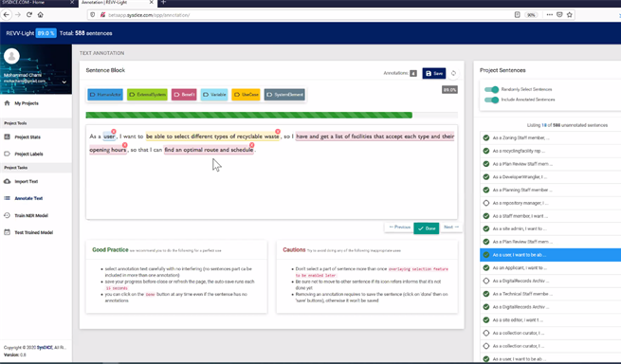Remove 'optimal route and schedule' annotation red x
621x364 pixels.
pos(252,145)
